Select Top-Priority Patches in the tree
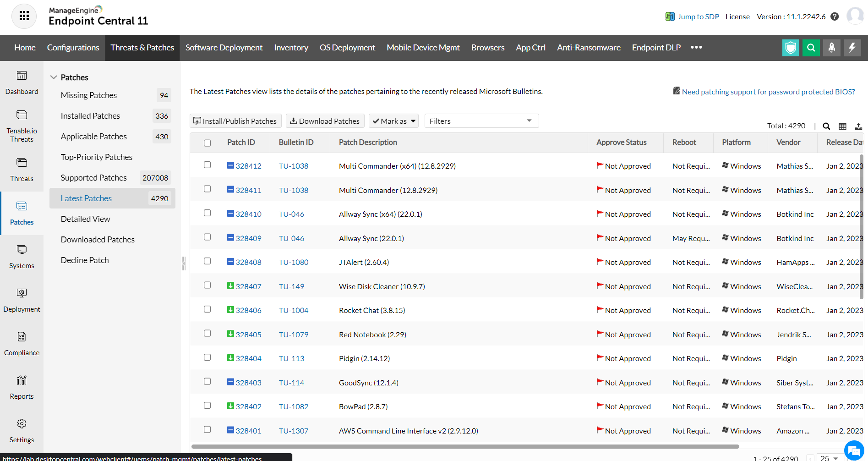The image size is (868, 461). pyautogui.click(x=96, y=157)
